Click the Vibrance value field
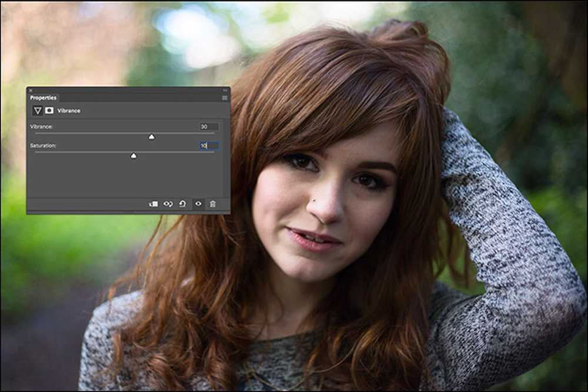 pyautogui.click(x=209, y=127)
